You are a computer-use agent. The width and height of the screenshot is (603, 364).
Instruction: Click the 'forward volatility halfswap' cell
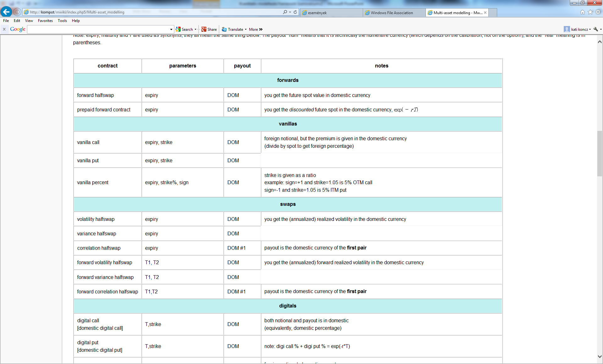point(108,262)
